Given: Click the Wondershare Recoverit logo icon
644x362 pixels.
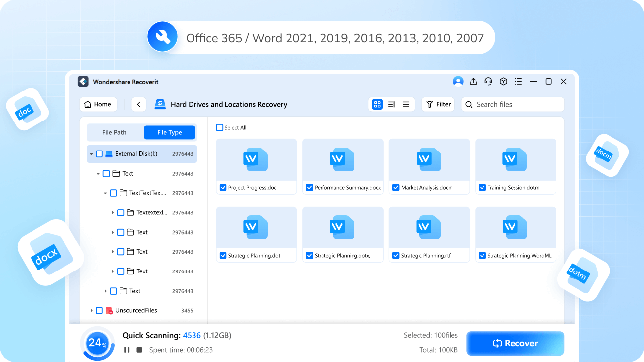Looking at the screenshot, I should [x=83, y=82].
